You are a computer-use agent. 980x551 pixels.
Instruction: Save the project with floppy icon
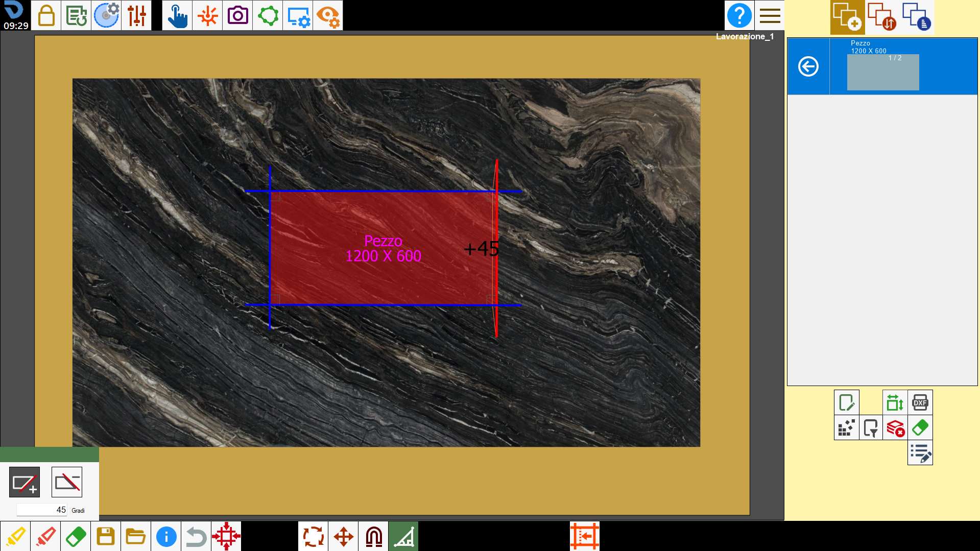click(106, 536)
